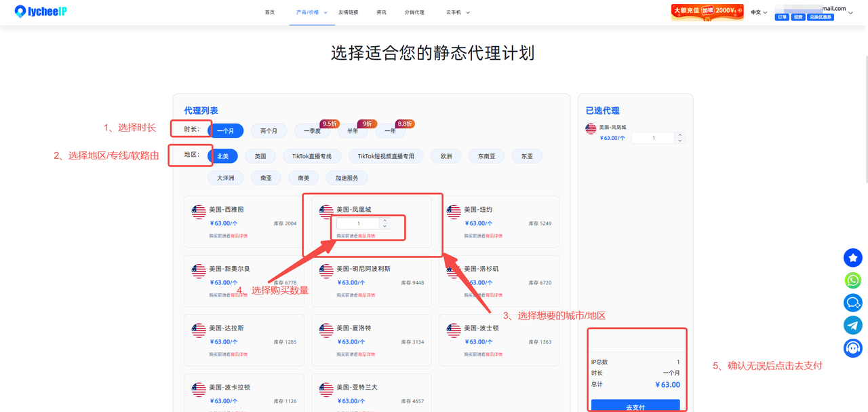
Task: Click the blue star favorites icon
Action: point(852,258)
